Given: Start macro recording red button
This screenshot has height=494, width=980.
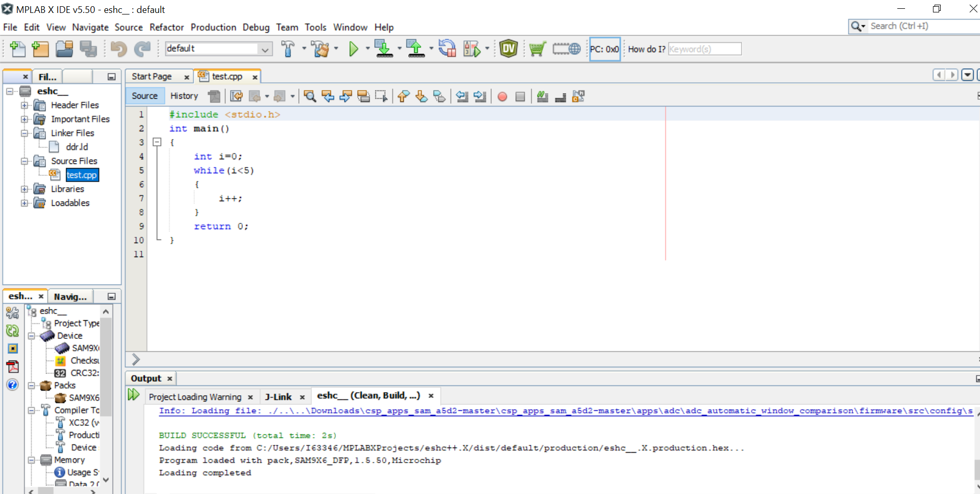Looking at the screenshot, I should (x=502, y=97).
